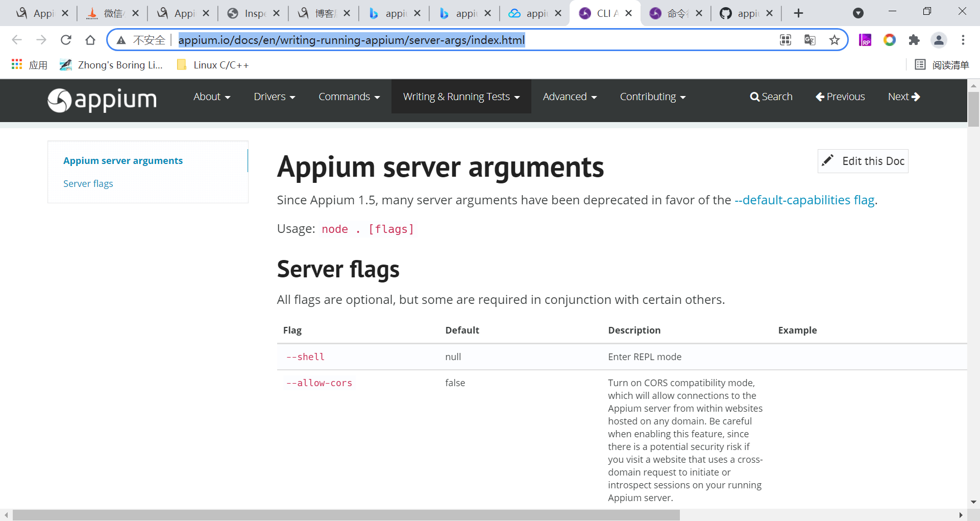
Task: Click the Edit this Doc pencil icon
Action: [828, 160]
